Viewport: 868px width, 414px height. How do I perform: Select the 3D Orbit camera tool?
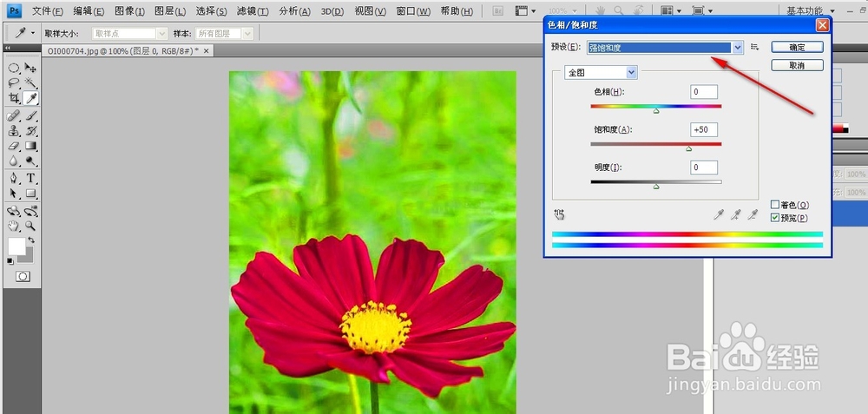[31, 211]
